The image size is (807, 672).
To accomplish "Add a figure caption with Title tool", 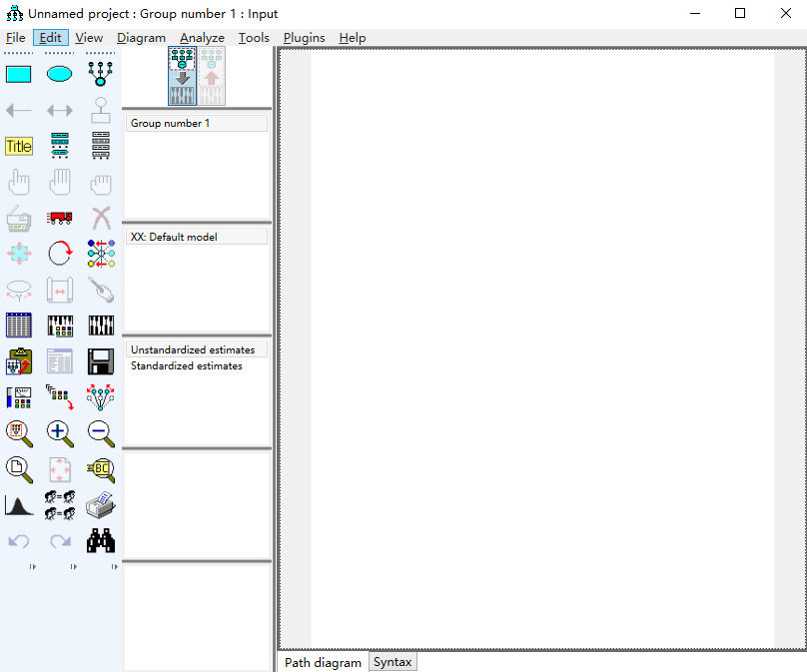I will (19, 146).
